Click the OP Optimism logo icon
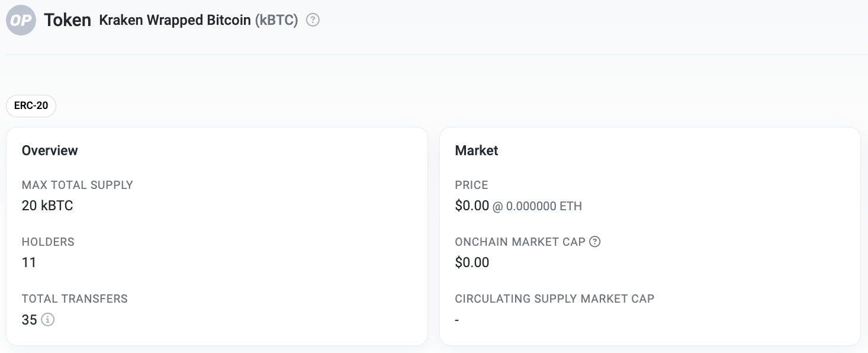 coord(21,21)
